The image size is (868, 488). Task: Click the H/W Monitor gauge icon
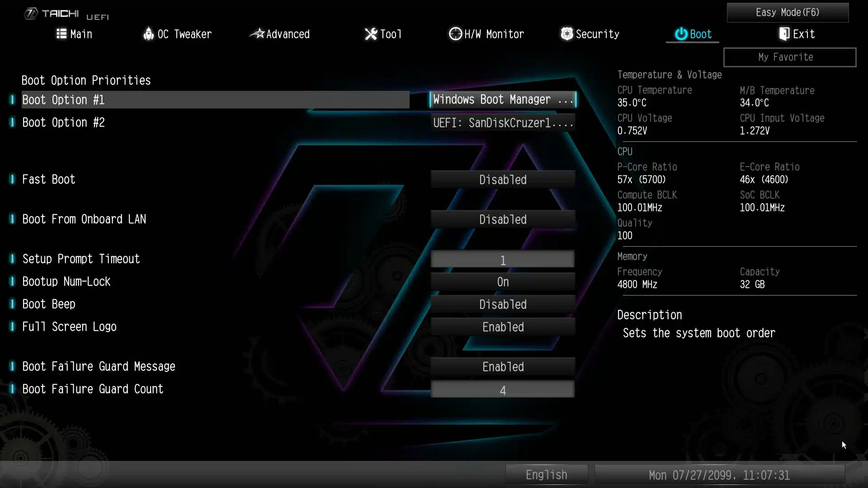coord(455,34)
